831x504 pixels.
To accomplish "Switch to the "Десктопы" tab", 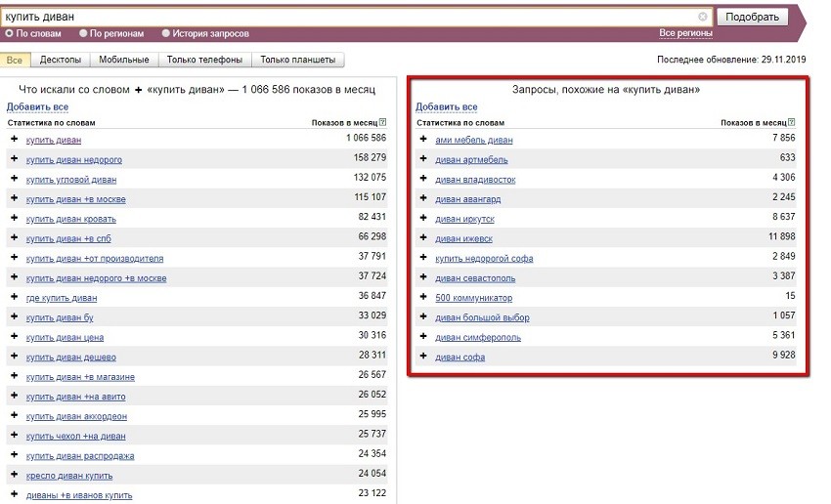I will [61, 60].
